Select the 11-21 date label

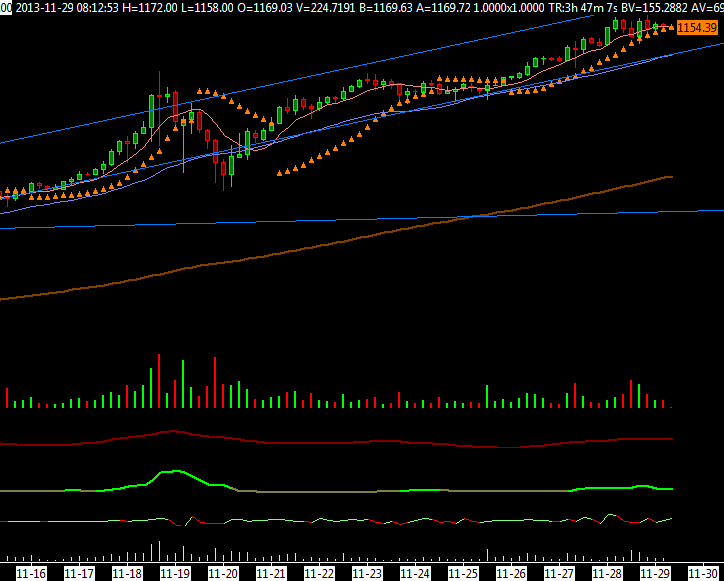pos(271,574)
